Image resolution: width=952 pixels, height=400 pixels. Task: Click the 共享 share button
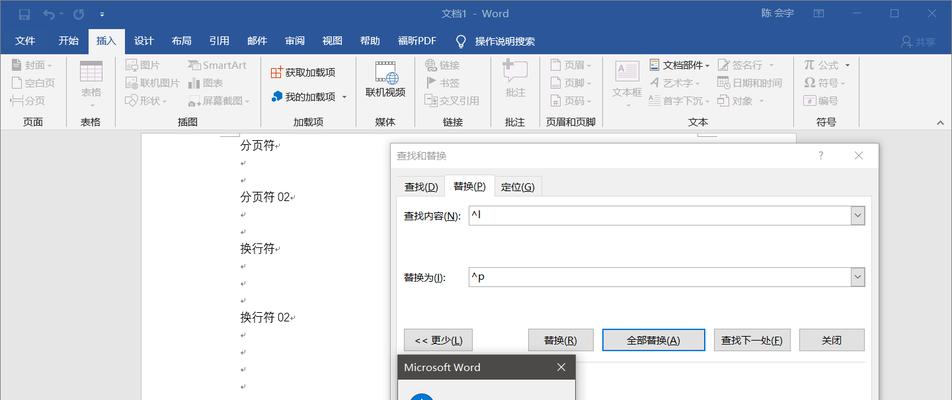click(x=918, y=41)
